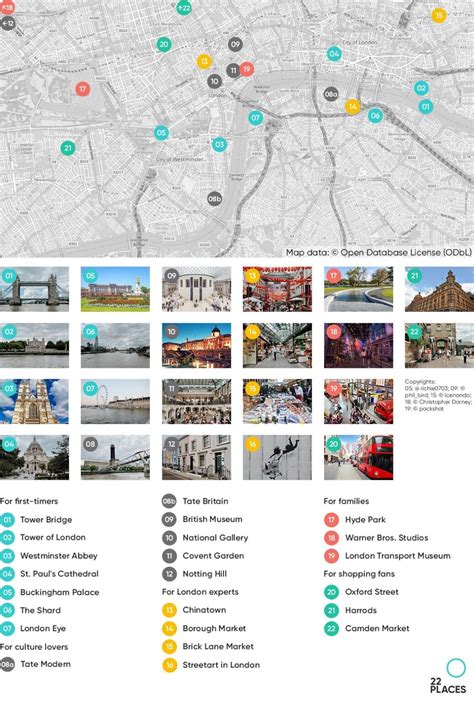474x702 pixels.
Task: Open photo thumbnail 16 of street art
Action: coord(278,458)
